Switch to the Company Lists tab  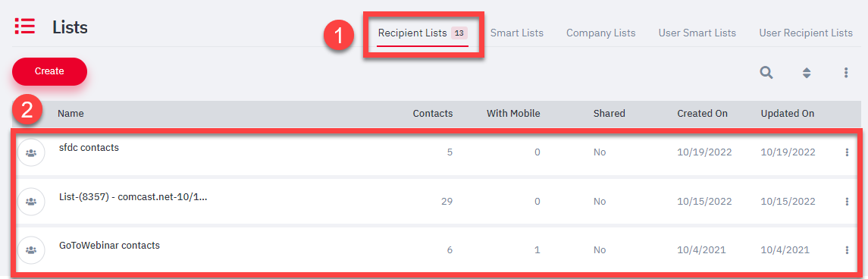click(600, 33)
